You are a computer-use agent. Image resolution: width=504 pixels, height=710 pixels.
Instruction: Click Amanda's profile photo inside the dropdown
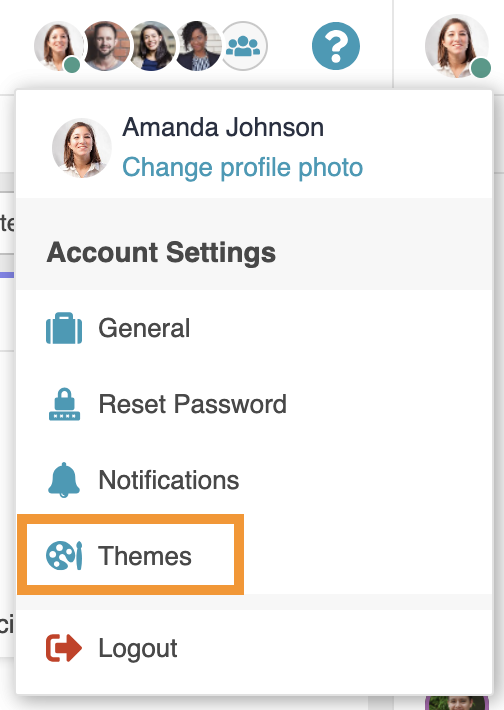[82, 148]
